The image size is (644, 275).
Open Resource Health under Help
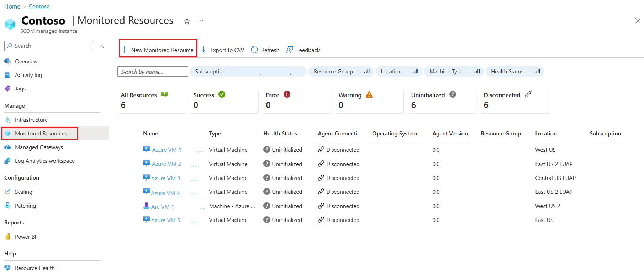tap(35, 268)
